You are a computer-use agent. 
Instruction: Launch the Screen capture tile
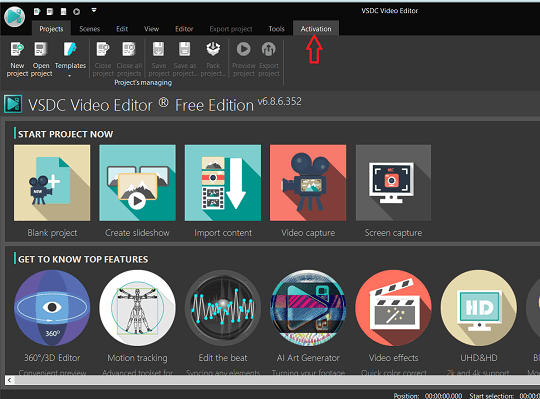(393, 183)
